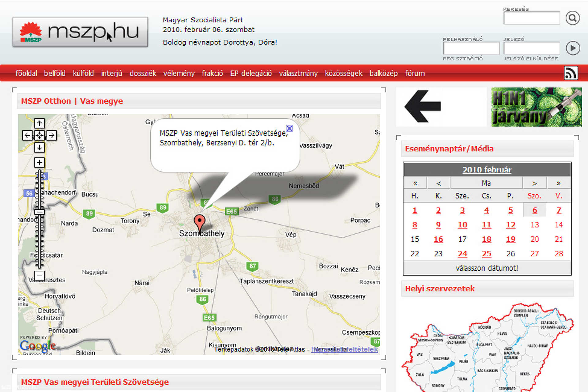Screen dimensions: 588x392
Task: Focus the JELSZÓ password field
Action: pos(532,48)
